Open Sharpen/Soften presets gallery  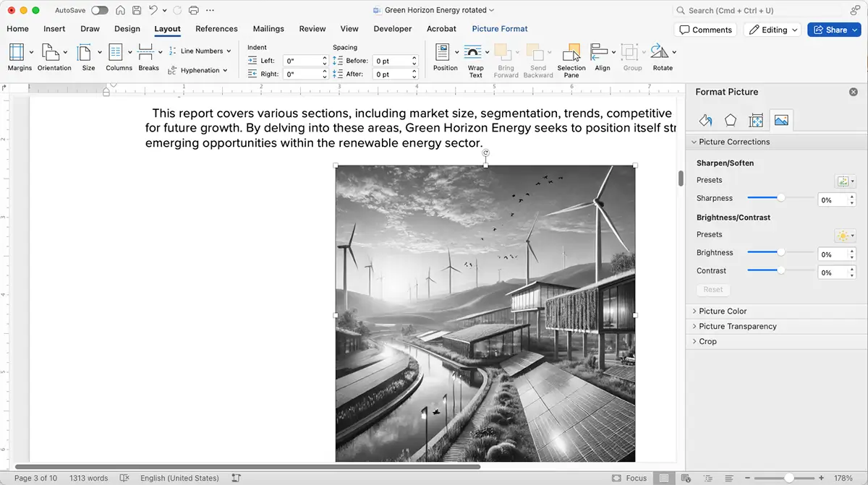(844, 181)
